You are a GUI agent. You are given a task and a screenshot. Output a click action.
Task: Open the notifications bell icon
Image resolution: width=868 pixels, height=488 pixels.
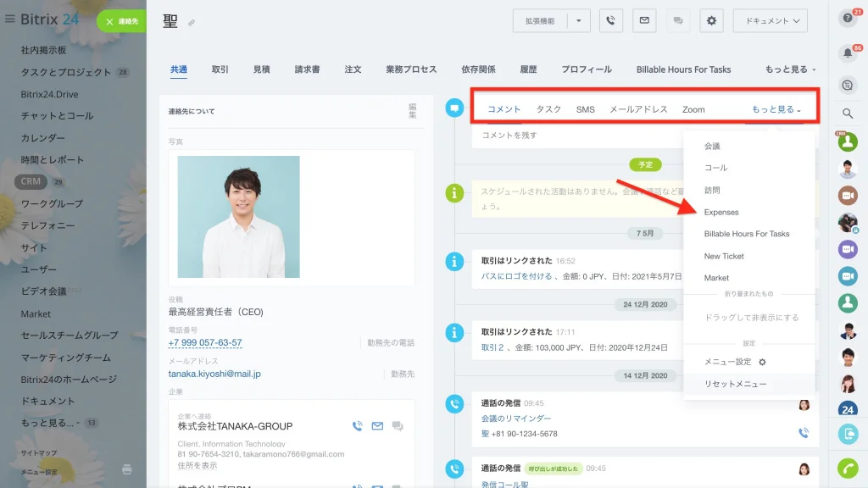pyautogui.click(x=848, y=53)
